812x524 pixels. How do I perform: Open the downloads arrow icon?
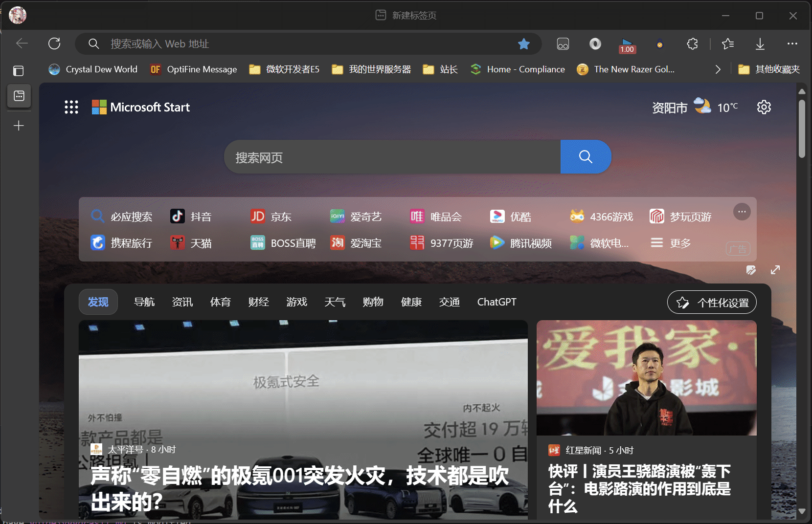pos(760,44)
